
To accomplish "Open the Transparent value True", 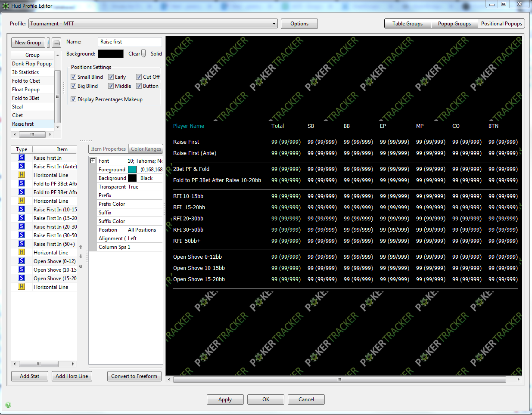I will (144, 187).
